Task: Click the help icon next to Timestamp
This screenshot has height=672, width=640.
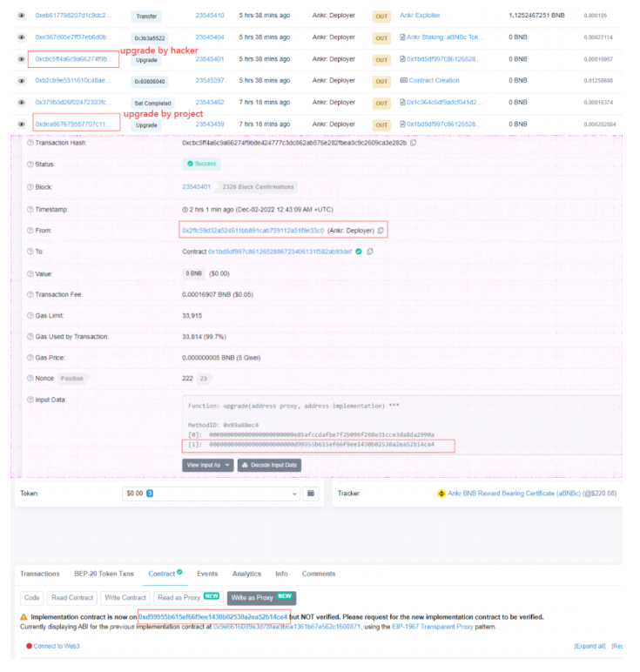Action: 30,210
